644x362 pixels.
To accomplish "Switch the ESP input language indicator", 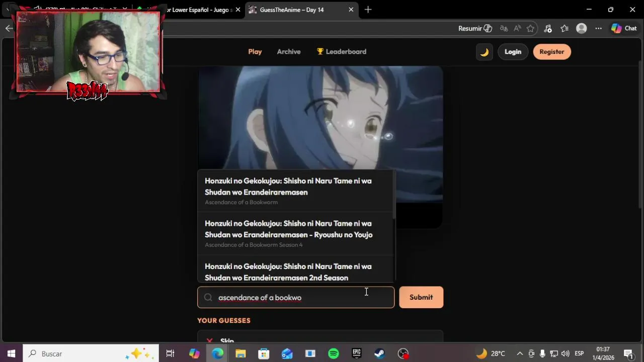I will pyautogui.click(x=579, y=353).
